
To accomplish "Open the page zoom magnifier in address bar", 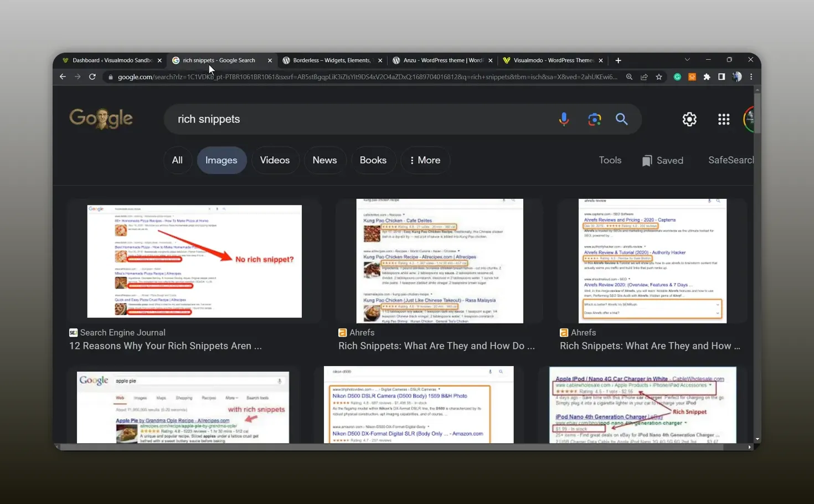I will [x=629, y=77].
